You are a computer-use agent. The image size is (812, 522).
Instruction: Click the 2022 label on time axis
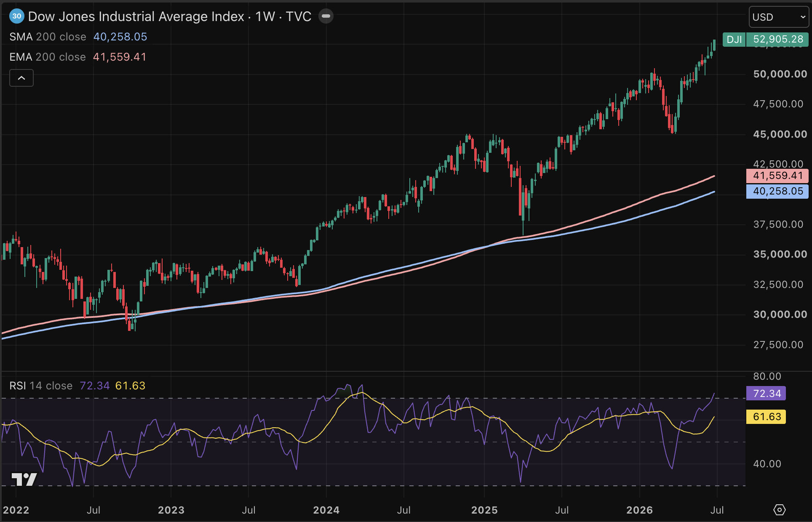[16, 510]
